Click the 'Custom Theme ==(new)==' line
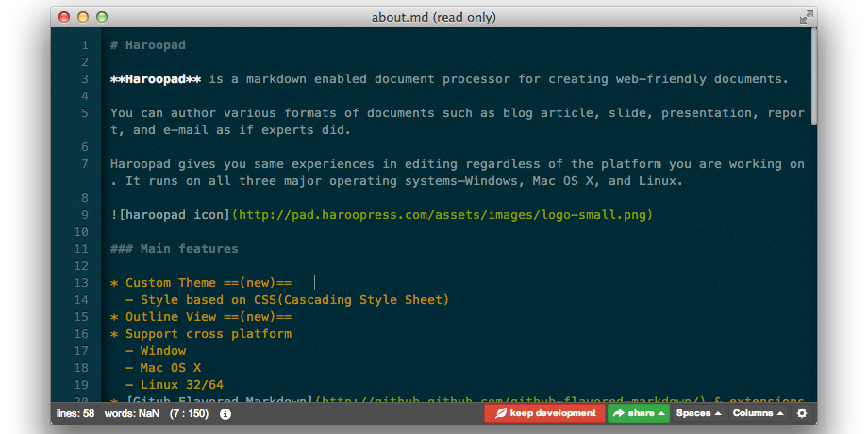This screenshot has height=434, width=868. [x=201, y=283]
